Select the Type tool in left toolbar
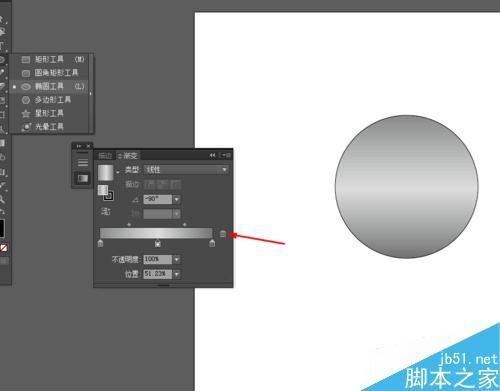 tap(2, 46)
